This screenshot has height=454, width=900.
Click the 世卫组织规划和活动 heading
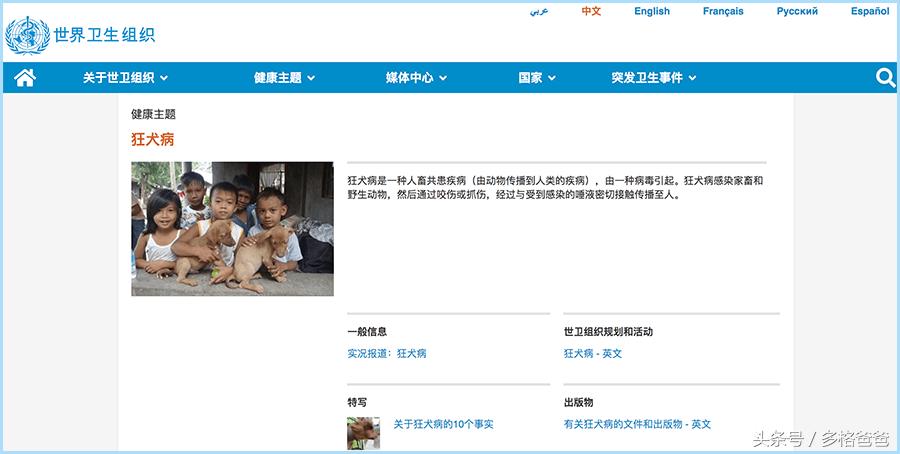click(608, 332)
